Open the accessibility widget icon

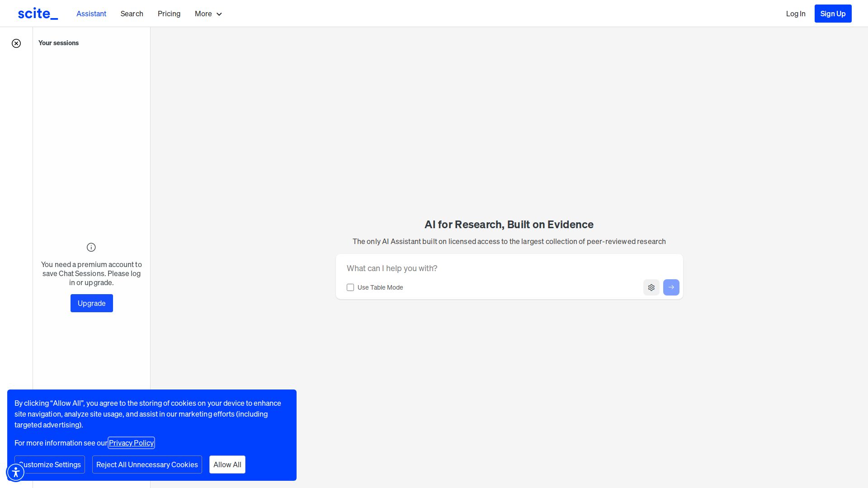[x=16, y=472]
